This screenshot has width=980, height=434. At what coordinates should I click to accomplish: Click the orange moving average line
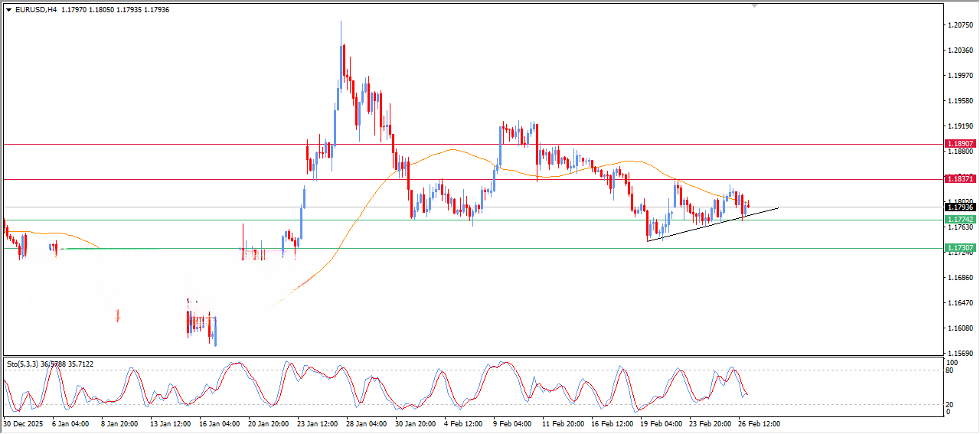pyautogui.click(x=452, y=150)
